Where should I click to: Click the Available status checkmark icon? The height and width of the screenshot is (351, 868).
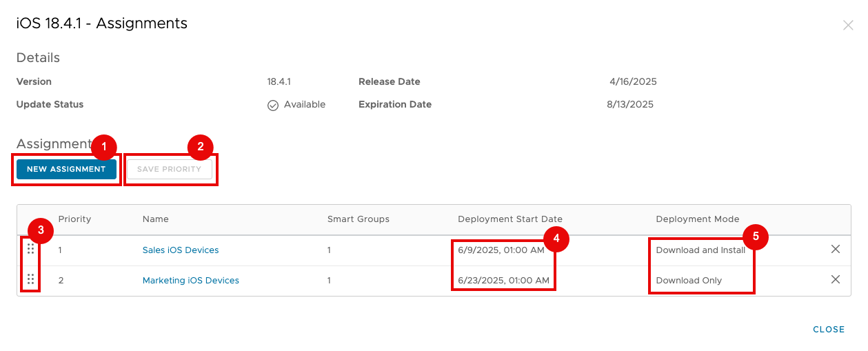pyautogui.click(x=273, y=105)
